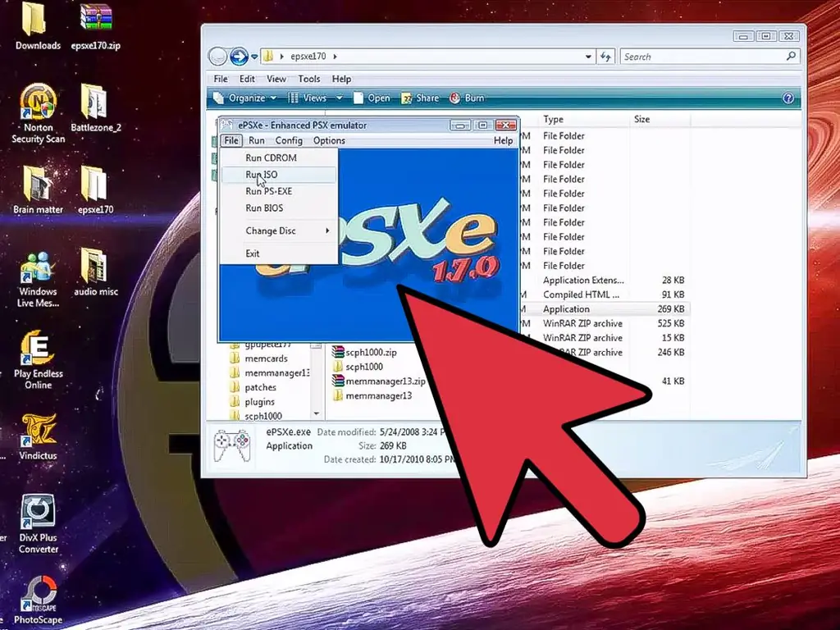
Task: Click the search magnifier icon in Explorer
Action: pos(791,57)
